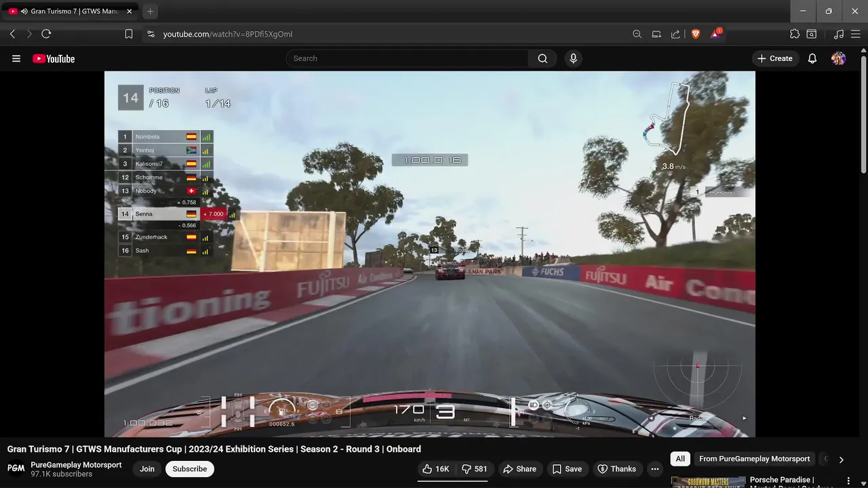Open the account avatar menu

pos(838,58)
